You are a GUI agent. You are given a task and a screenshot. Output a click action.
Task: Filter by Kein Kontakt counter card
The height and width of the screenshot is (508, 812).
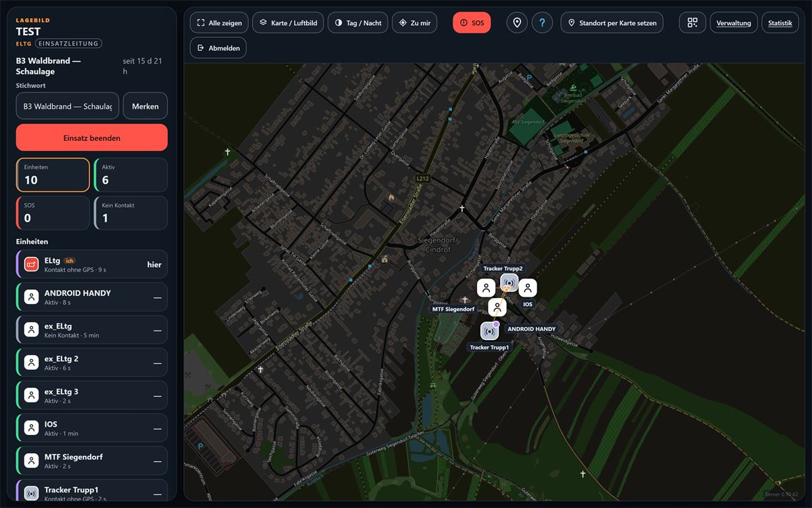131,213
